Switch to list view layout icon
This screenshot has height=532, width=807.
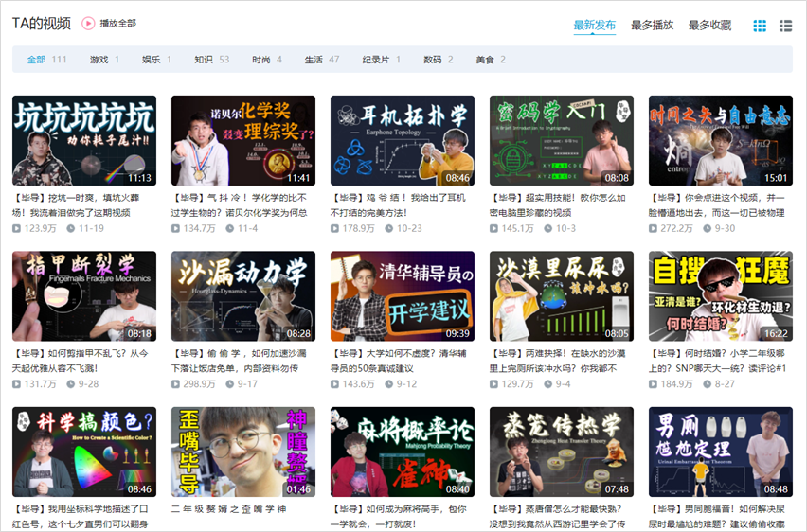click(785, 26)
